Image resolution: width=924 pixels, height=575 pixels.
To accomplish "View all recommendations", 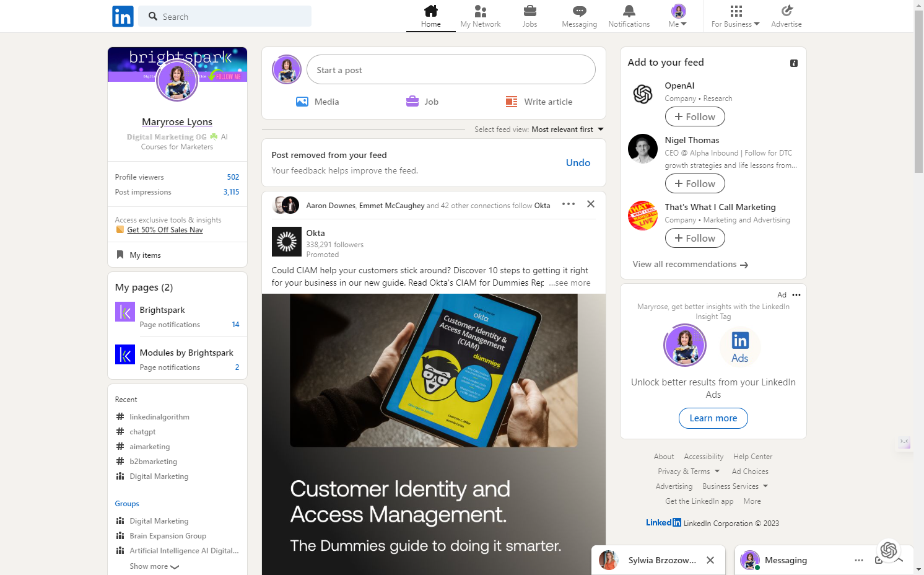I will [691, 265].
